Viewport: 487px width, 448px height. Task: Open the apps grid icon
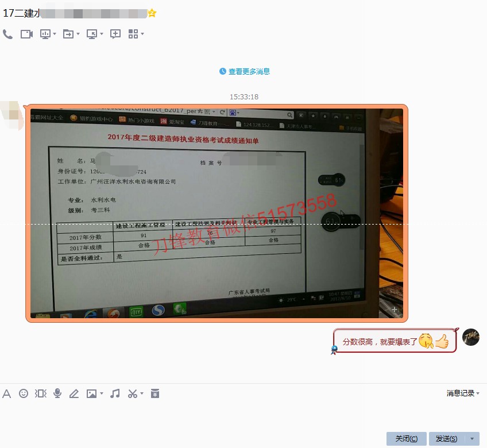[x=133, y=34]
